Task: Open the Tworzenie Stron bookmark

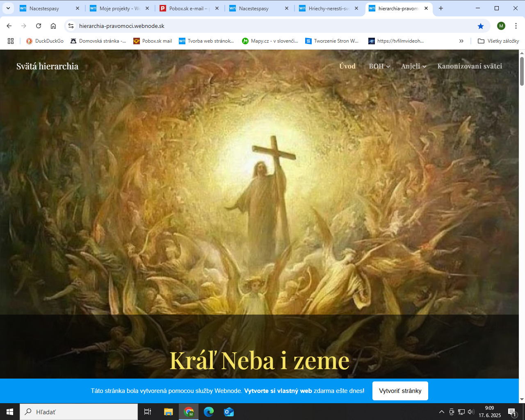Action: [x=332, y=41]
